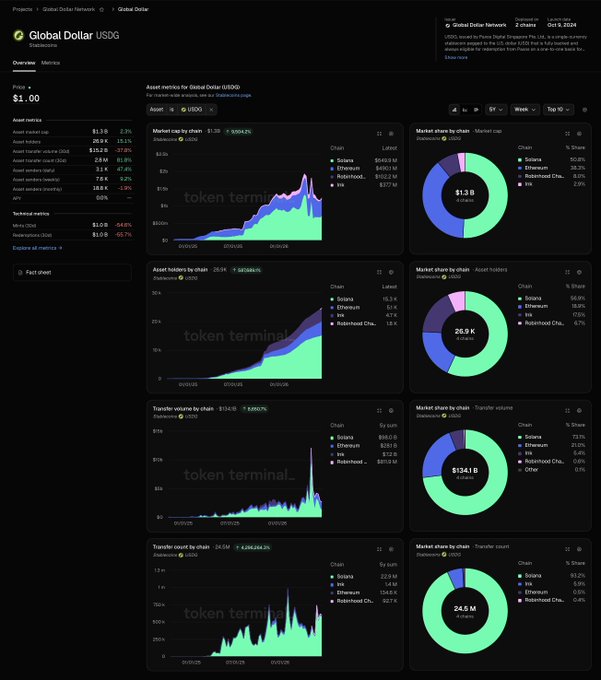Open the round settings icon right of Top 10

pos(585,110)
